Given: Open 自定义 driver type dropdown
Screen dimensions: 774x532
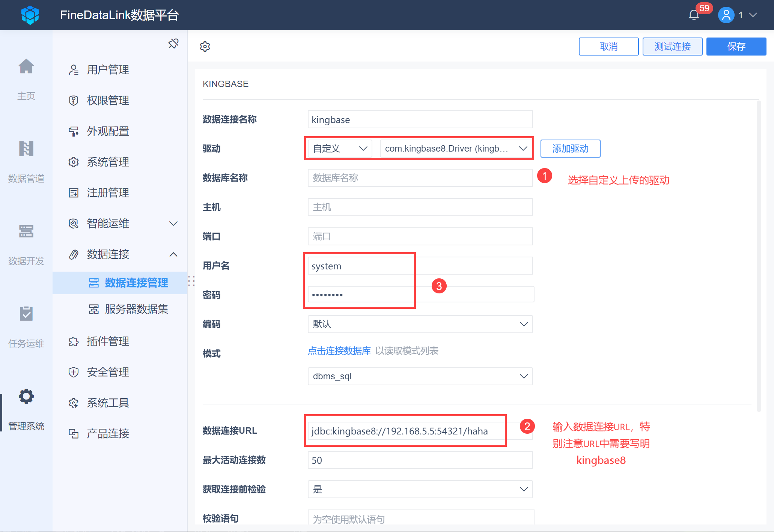Looking at the screenshot, I should (x=339, y=149).
